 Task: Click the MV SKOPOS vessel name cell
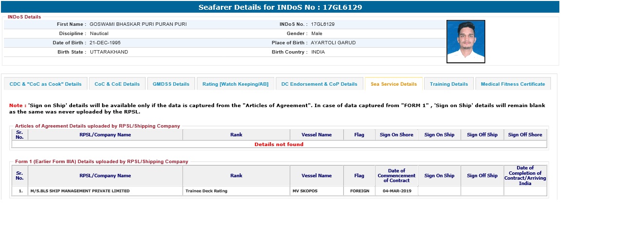[x=304, y=191]
